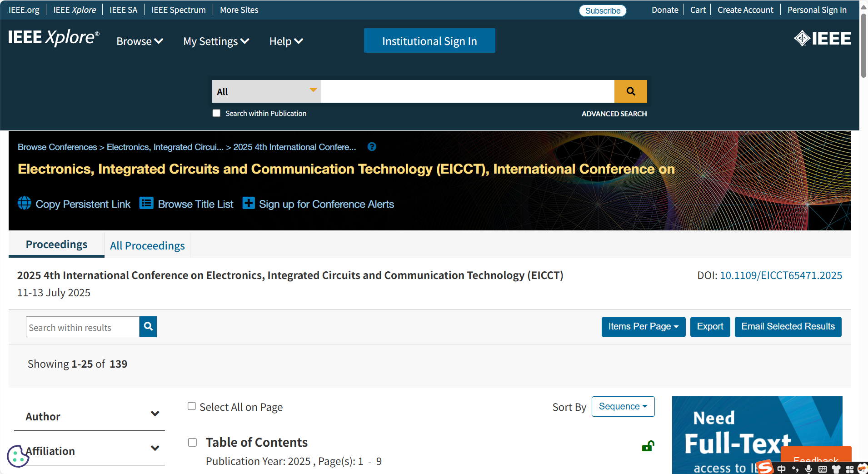This screenshot has width=868, height=474.
Task: Click Sign up for Conference Alerts
Action: pyautogui.click(x=326, y=204)
